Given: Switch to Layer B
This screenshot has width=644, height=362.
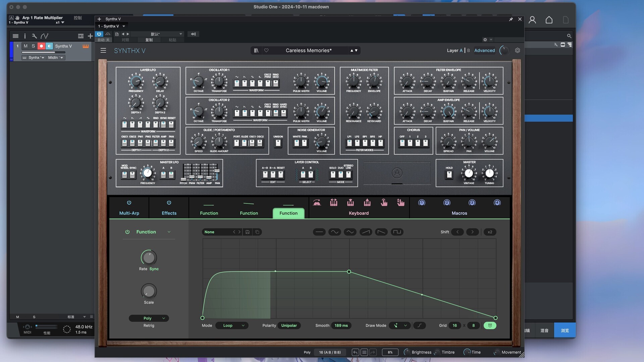Looking at the screenshot, I should tap(468, 50).
